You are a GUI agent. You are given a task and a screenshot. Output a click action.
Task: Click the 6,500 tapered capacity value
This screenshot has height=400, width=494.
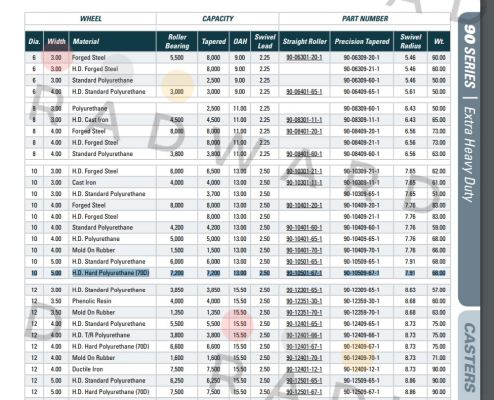213,171
